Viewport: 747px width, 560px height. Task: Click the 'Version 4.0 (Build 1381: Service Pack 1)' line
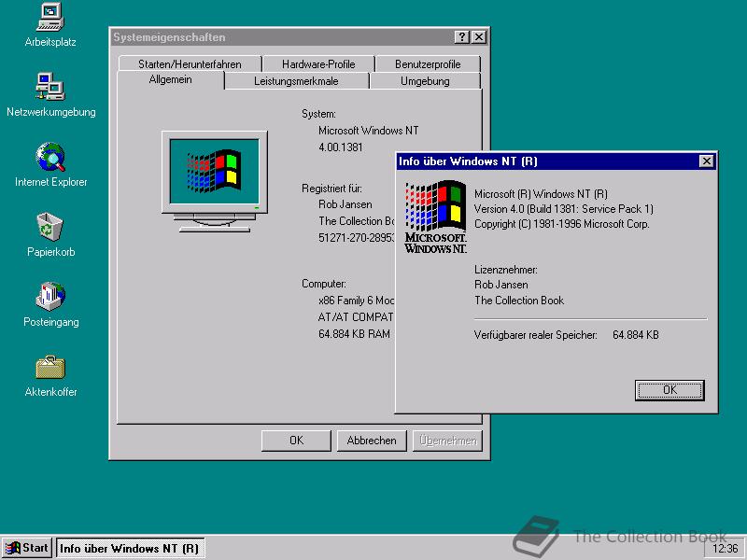(x=564, y=208)
